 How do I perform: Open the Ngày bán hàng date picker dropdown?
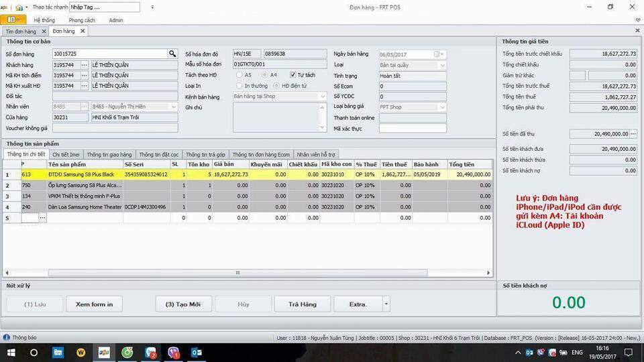pos(437,54)
